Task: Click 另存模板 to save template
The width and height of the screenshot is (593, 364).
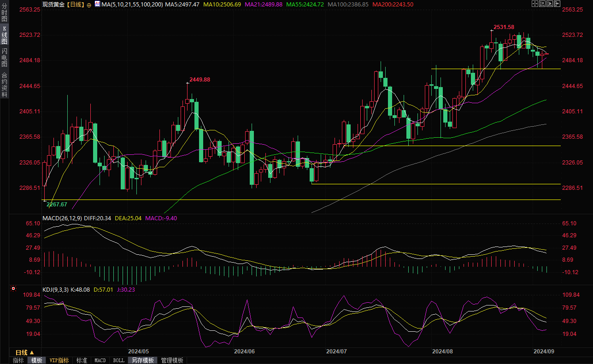Action: point(142,360)
